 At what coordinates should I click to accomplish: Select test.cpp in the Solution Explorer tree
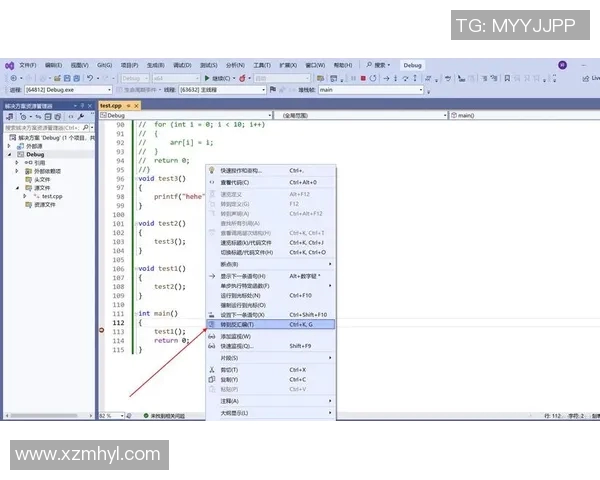[x=51, y=196]
